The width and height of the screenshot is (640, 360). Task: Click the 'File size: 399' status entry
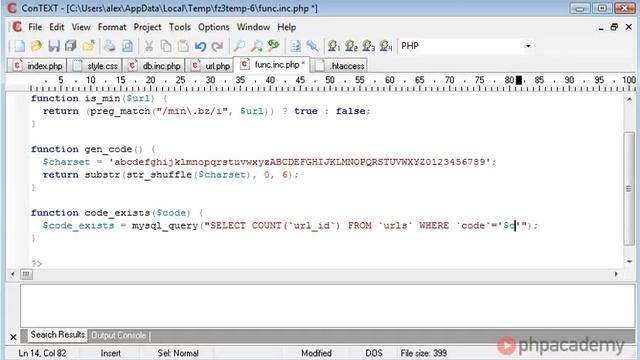pos(424,353)
